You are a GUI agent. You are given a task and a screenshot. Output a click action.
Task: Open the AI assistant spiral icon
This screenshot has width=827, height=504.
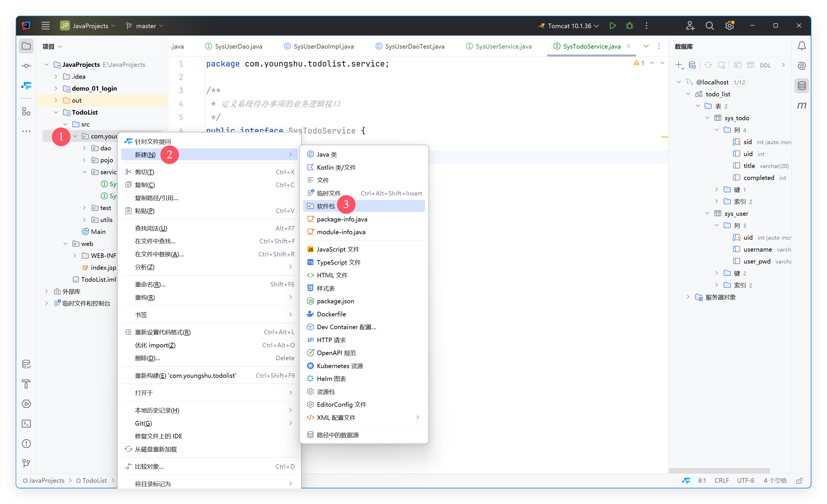[x=801, y=66]
